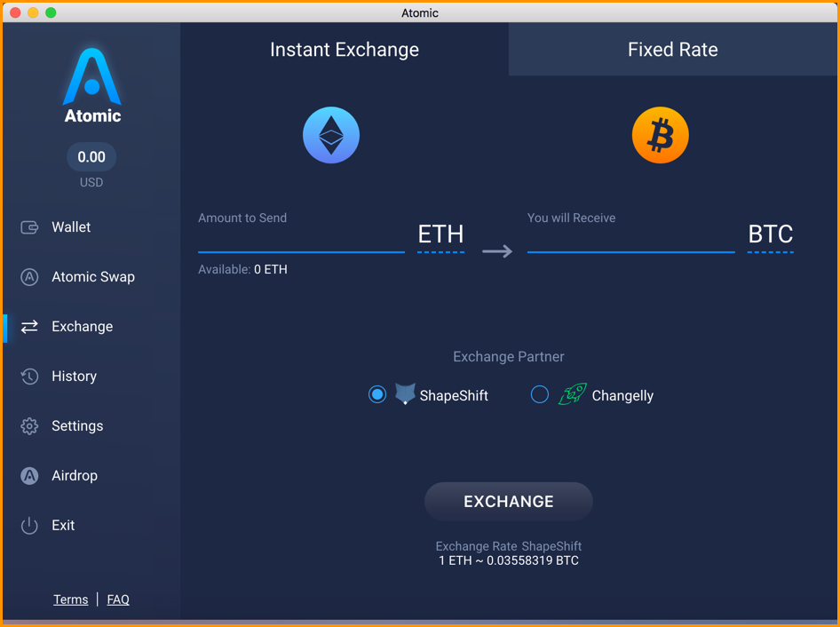Click the EXCHANGE button
Viewport: 840px width, 627px height.
(x=509, y=502)
